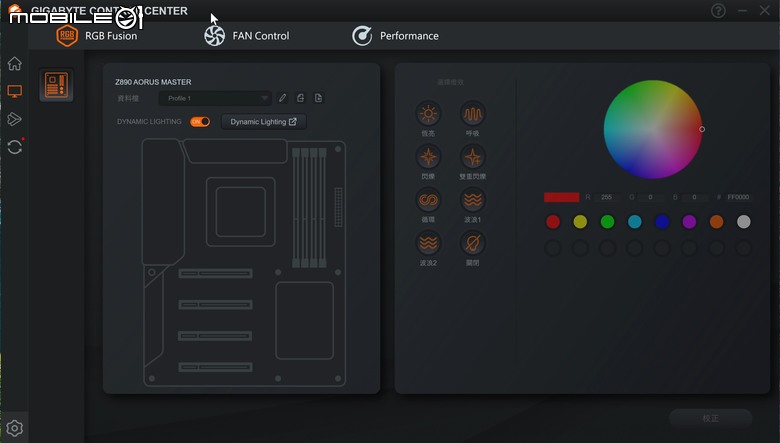Switch to the RGB Fusion tab
Image resolution: width=780 pixels, height=443 pixels.
97,36
